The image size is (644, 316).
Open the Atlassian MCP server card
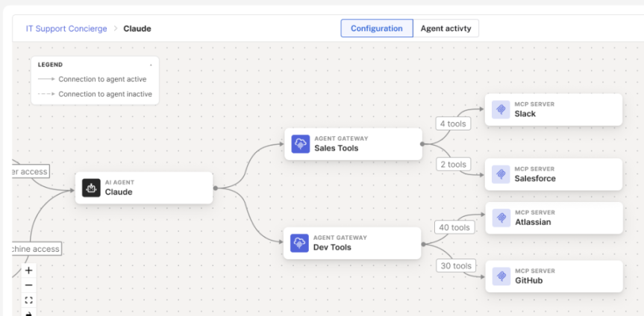point(554,218)
